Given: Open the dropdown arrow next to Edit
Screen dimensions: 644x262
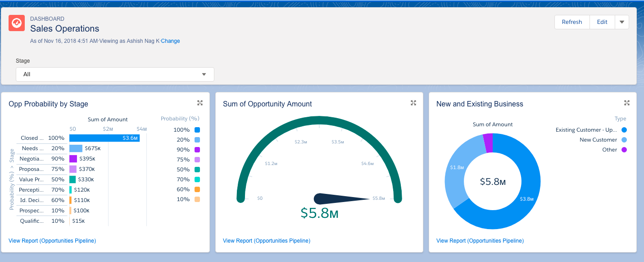Looking at the screenshot, I should (622, 22).
